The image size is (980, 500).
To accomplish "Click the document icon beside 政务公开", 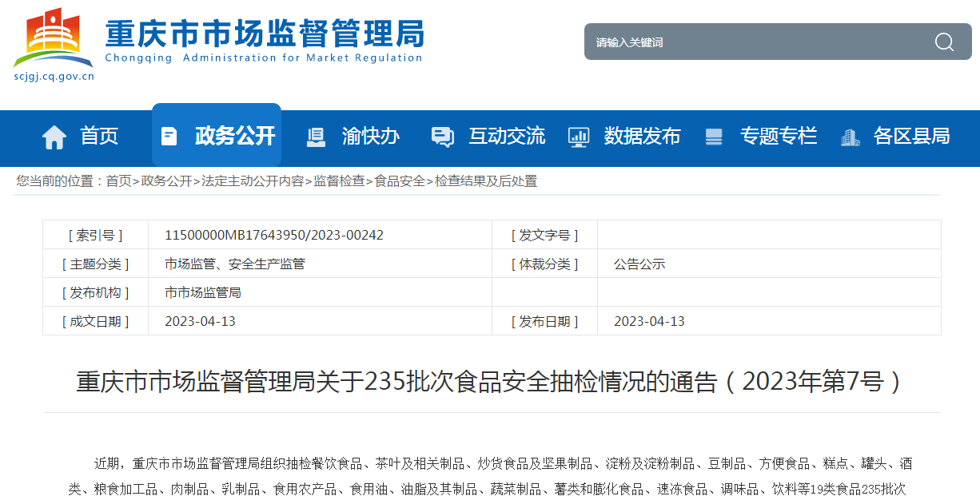I will click(169, 137).
